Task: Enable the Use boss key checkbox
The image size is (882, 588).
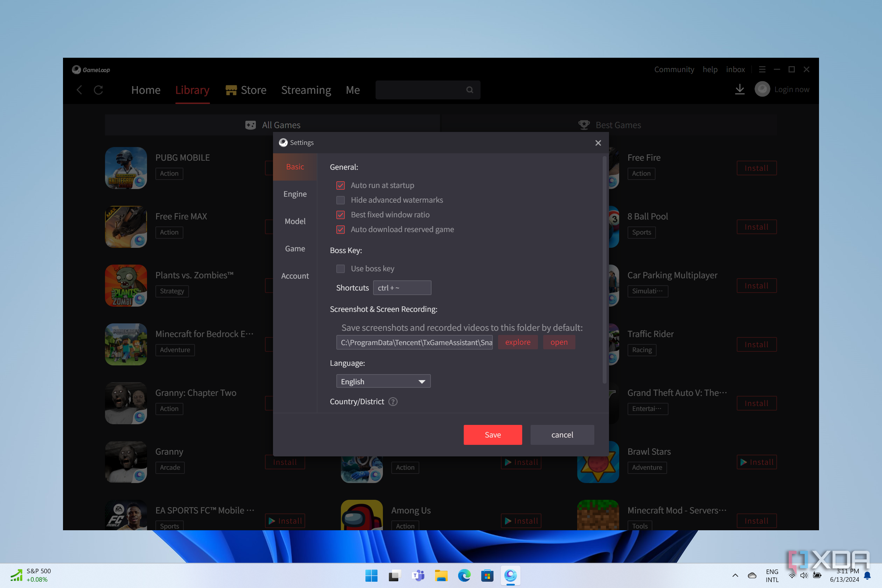Action: [341, 269]
